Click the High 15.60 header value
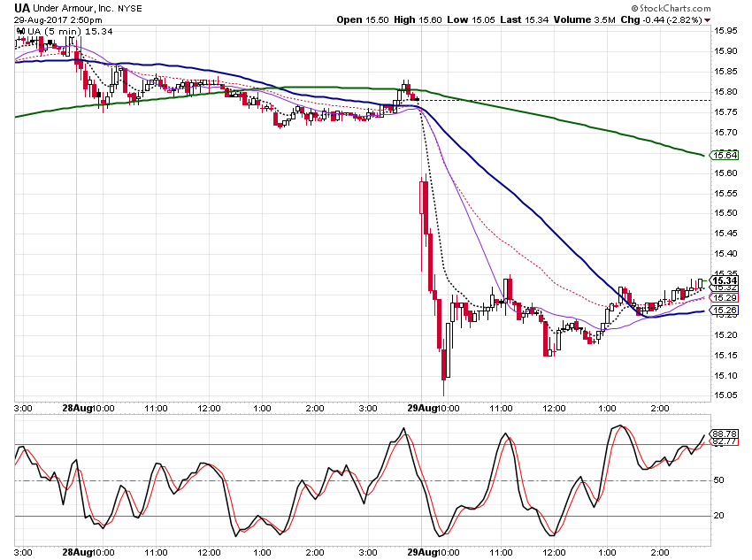This screenshot has height=560, width=752. coord(418,19)
